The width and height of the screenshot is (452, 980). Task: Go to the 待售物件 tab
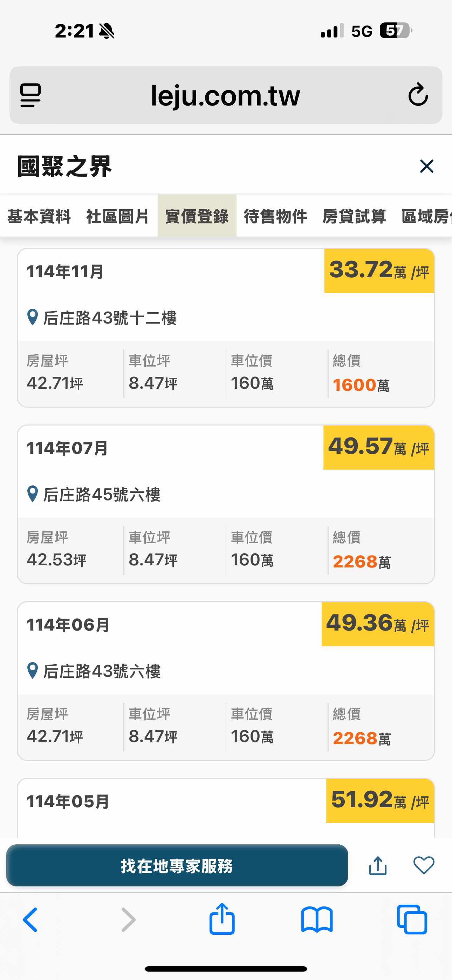point(275,216)
